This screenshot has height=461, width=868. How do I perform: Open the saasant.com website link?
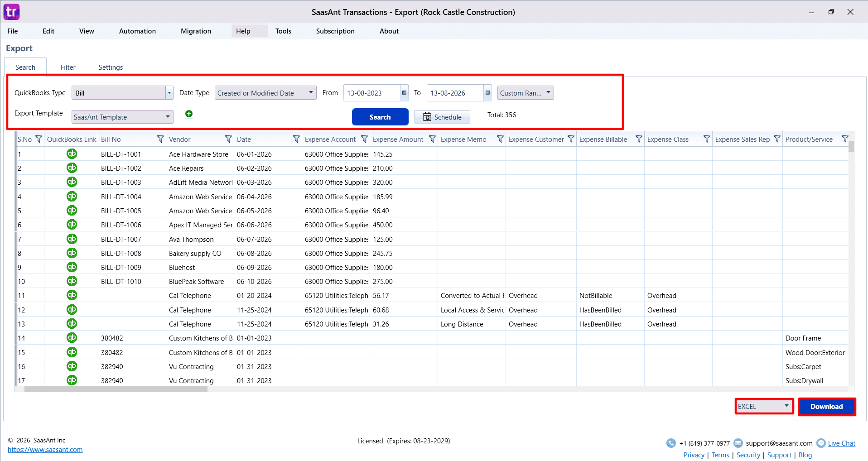coord(45,450)
